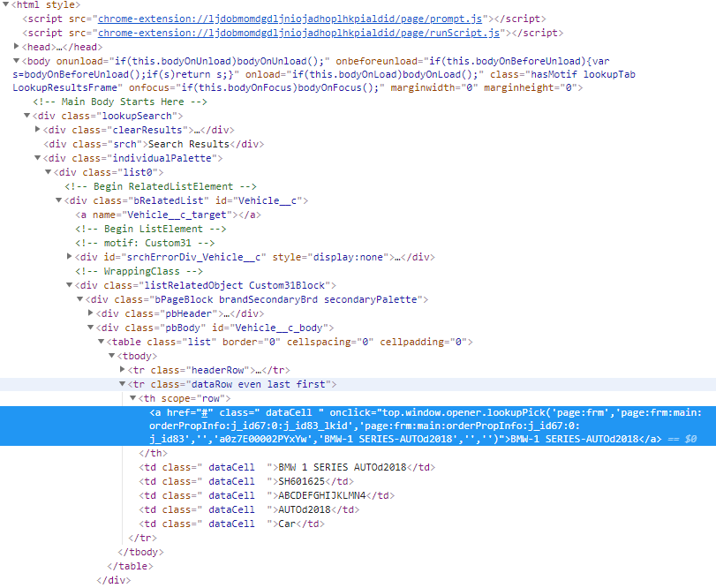The width and height of the screenshot is (716, 588).
Task: Follow the href # value link
Action: [205, 412]
